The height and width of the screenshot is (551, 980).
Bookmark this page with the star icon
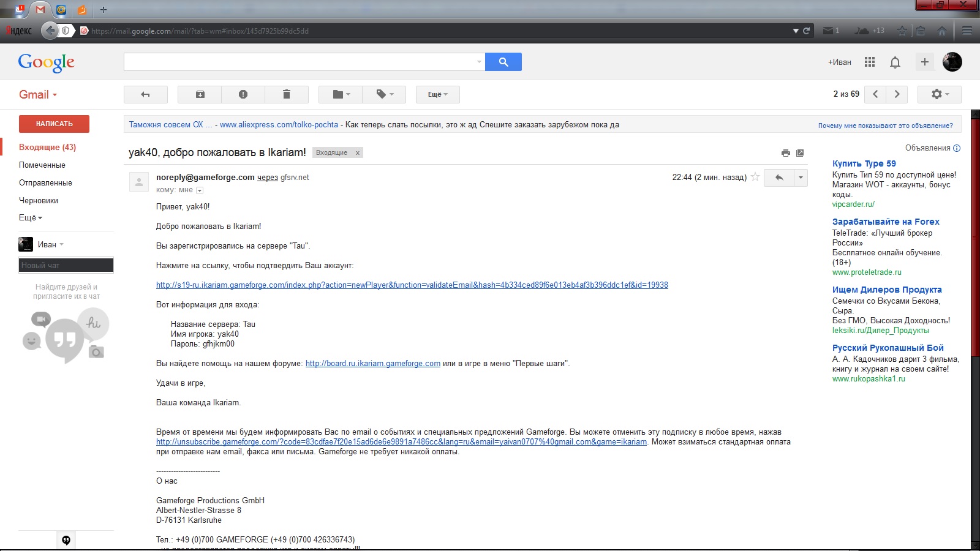(902, 31)
